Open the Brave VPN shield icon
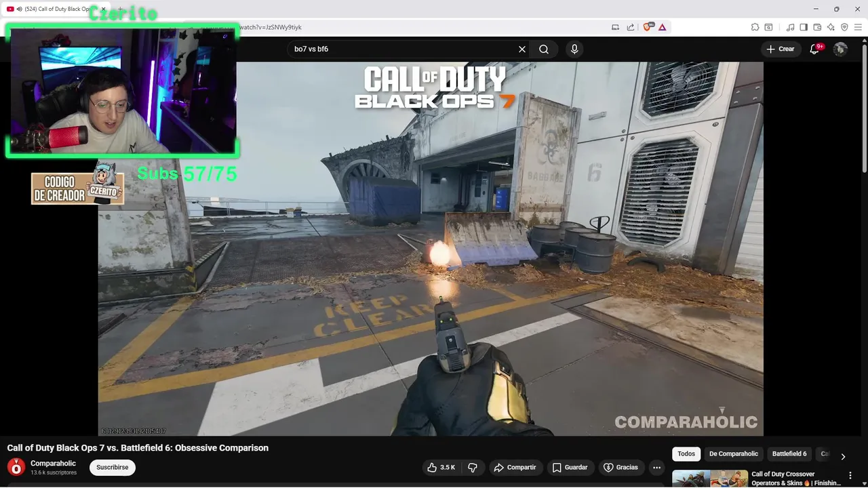The height and width of the screenshot is (488, 868). tap(844, 27)
